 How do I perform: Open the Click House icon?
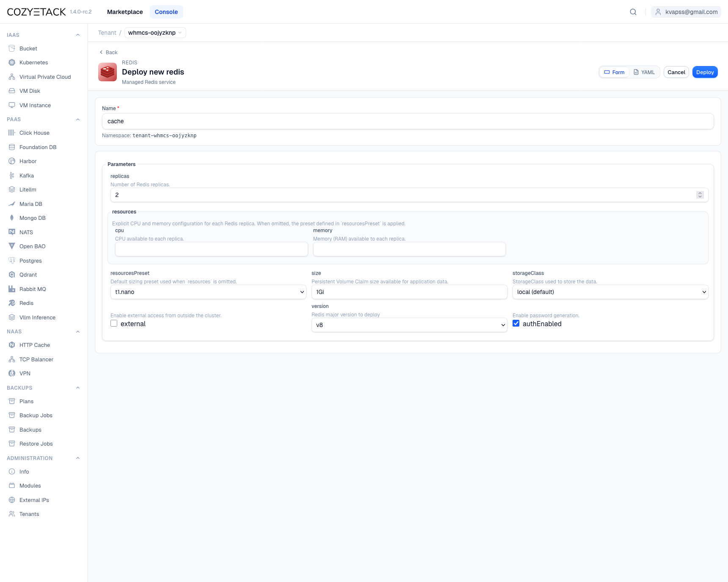[x=12, y=133]
